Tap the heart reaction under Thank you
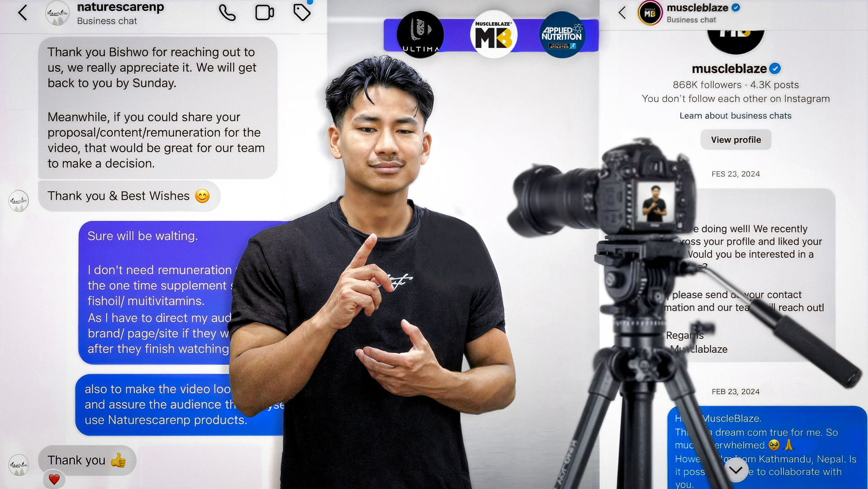Viewport: 868px width, 489px height. [54, 479]
